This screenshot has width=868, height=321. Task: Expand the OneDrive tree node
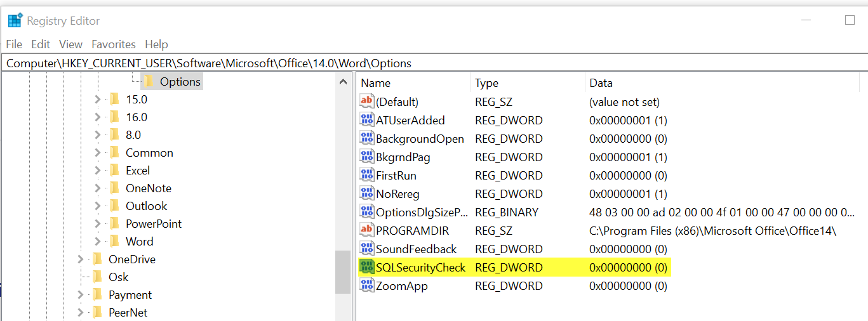pos(80,259)
